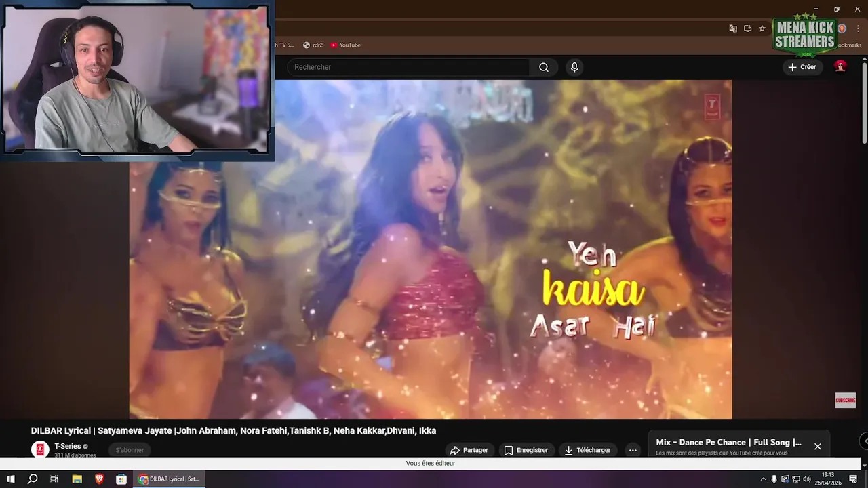Open the rdr2 bookmark
868x488 pixels.
[313, 45]
